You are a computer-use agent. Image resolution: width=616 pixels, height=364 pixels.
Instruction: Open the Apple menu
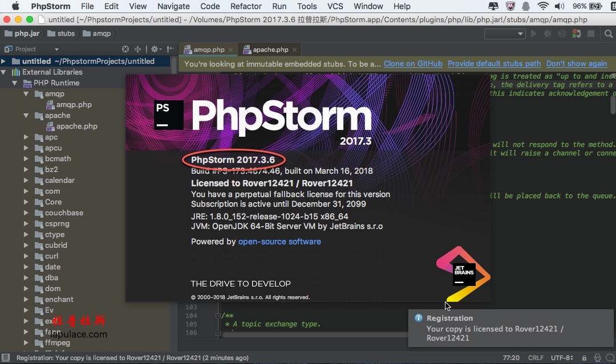tap(15, 6)
